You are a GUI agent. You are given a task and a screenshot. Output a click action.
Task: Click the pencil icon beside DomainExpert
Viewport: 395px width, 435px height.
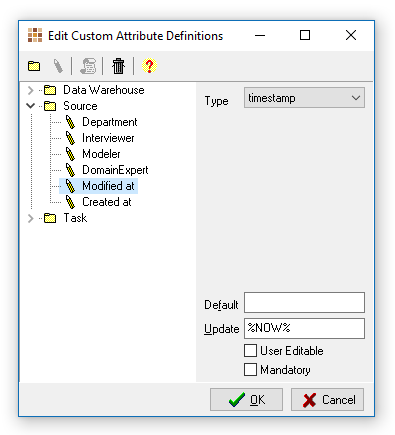70,170
